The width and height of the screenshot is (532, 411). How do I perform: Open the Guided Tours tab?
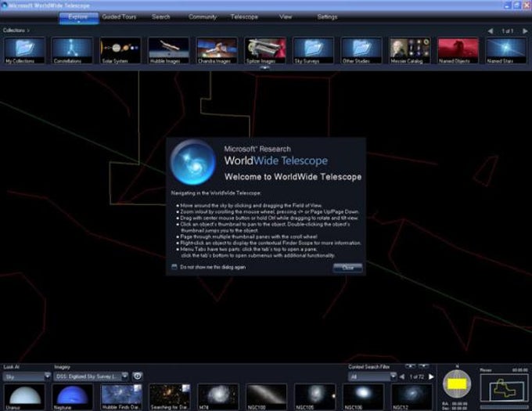click(x=119, y=17)
